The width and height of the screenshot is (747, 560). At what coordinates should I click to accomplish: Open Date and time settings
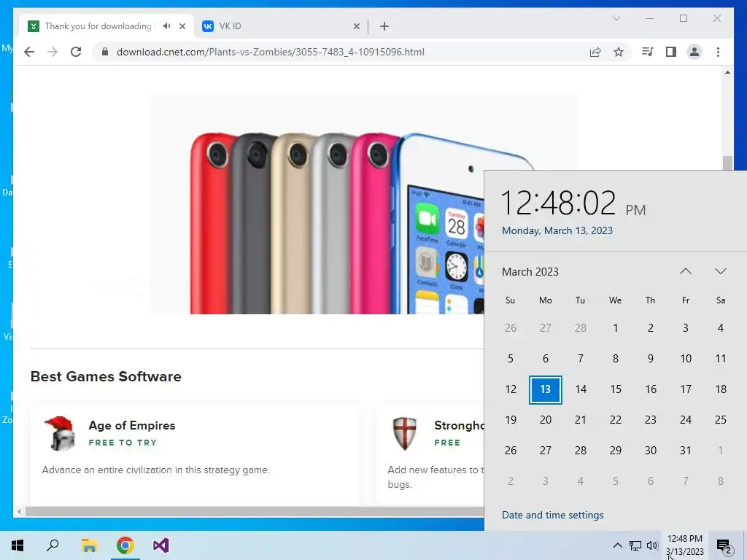pos(553,515)
